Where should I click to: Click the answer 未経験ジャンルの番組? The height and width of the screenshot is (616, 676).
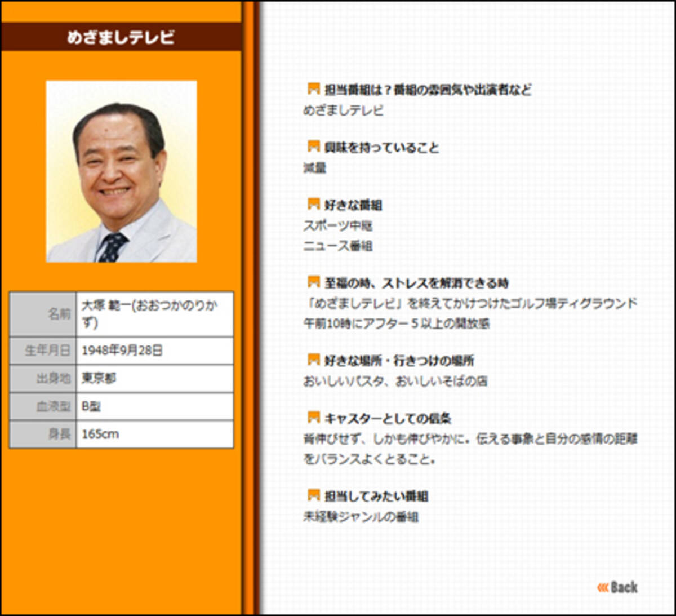361,517
